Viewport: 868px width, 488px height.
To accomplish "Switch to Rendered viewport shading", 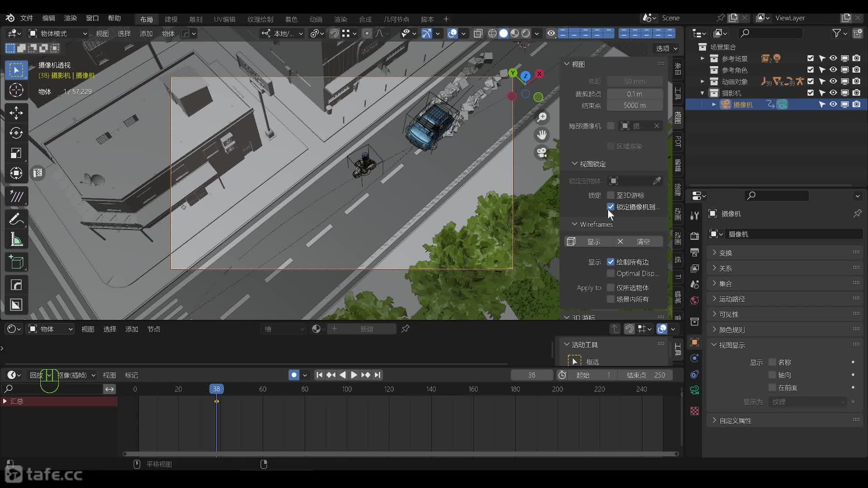I will tap(526, 33).
